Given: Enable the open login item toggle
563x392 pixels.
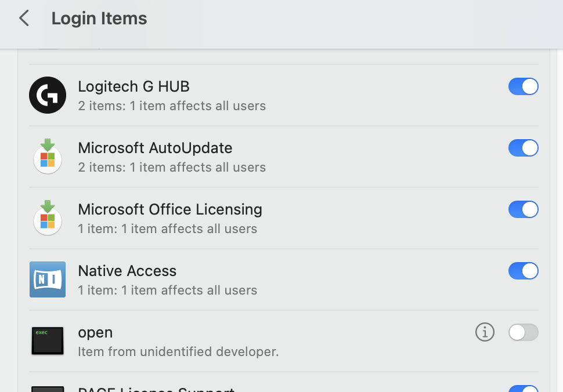Looking at the screenshot, I should pyautogui.click(x=523, y=332).
